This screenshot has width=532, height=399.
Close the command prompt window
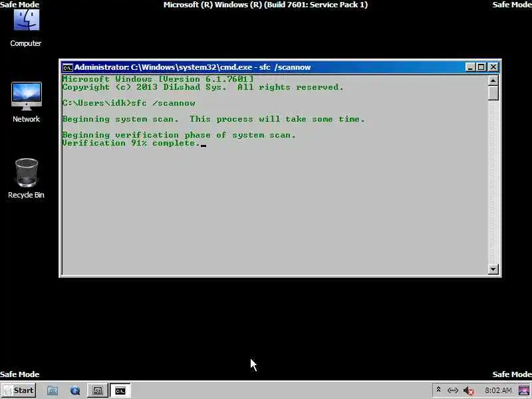coord(493,67)
